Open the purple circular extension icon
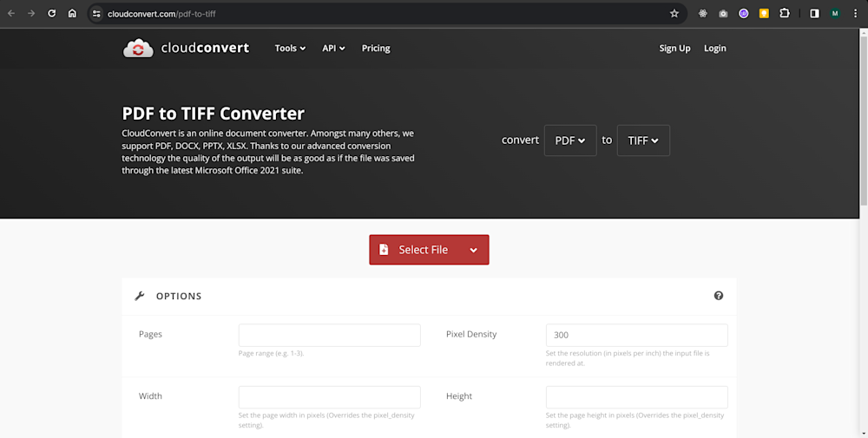The image size is (868, 438). (744, 14)
